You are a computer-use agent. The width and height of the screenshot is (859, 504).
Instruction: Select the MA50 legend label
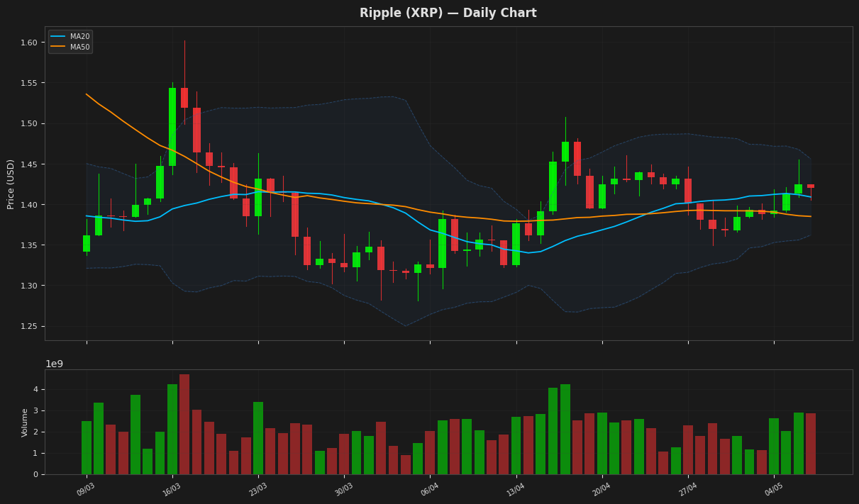79,47
